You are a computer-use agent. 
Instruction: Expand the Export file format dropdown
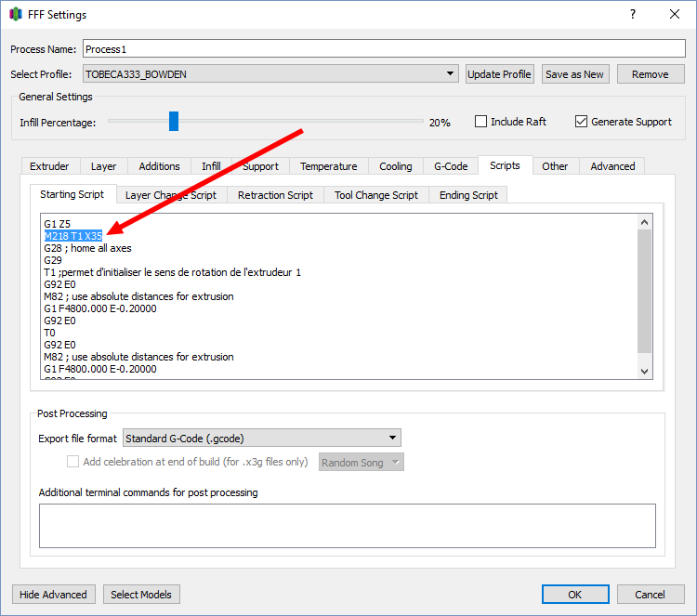coord(261,438)
